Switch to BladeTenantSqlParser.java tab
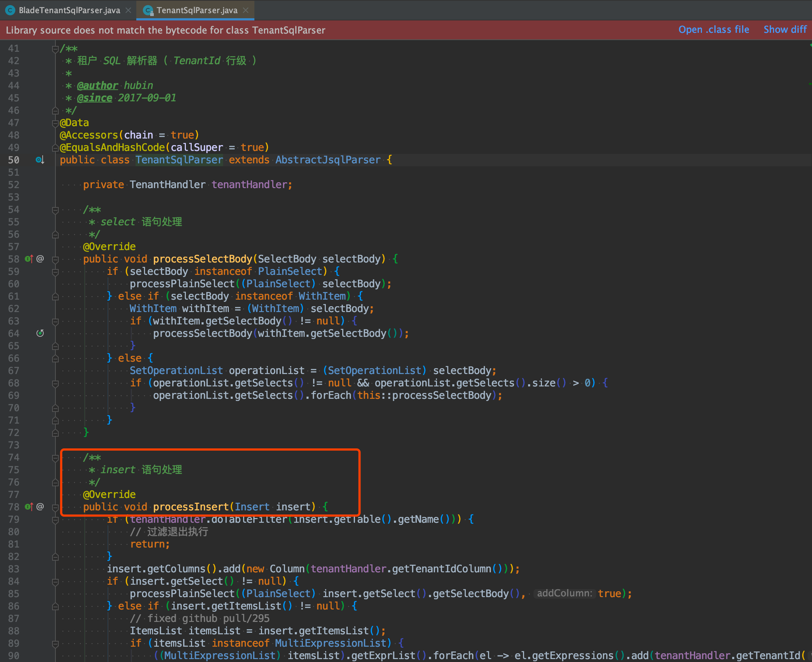Screen dimensions: 812x662 point(69,10)
